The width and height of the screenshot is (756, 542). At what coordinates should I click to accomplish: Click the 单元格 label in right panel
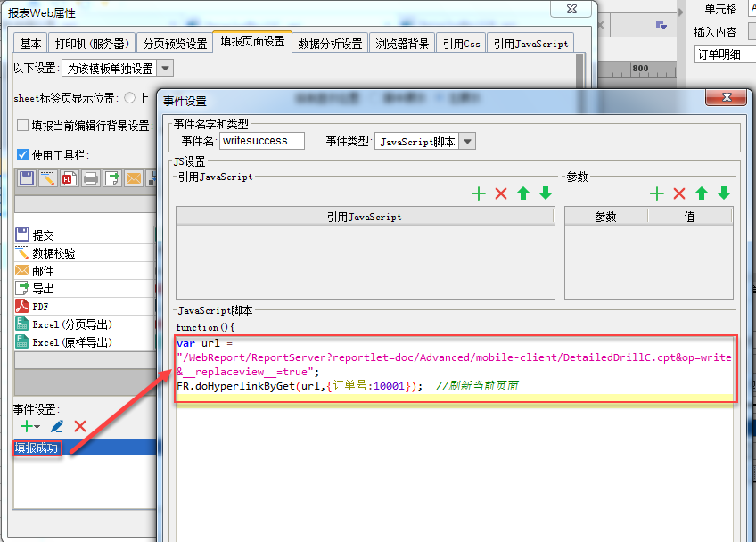tap(721, 9)
